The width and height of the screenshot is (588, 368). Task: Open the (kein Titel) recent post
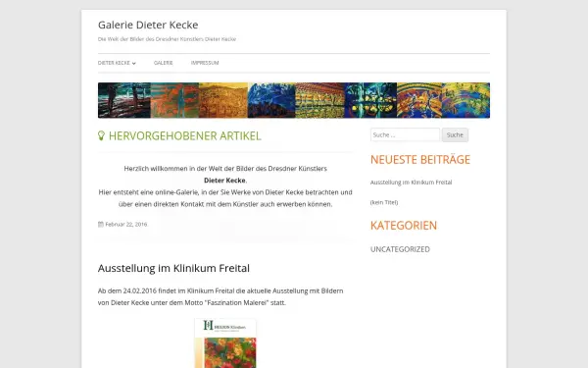384,202
